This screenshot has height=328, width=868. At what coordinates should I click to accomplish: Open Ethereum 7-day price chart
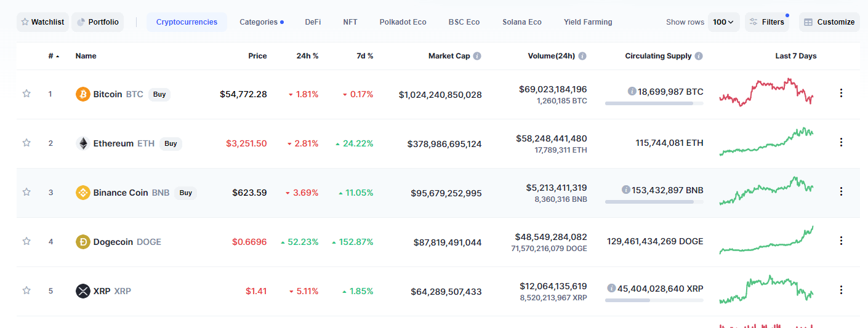(x=766, y=142)
